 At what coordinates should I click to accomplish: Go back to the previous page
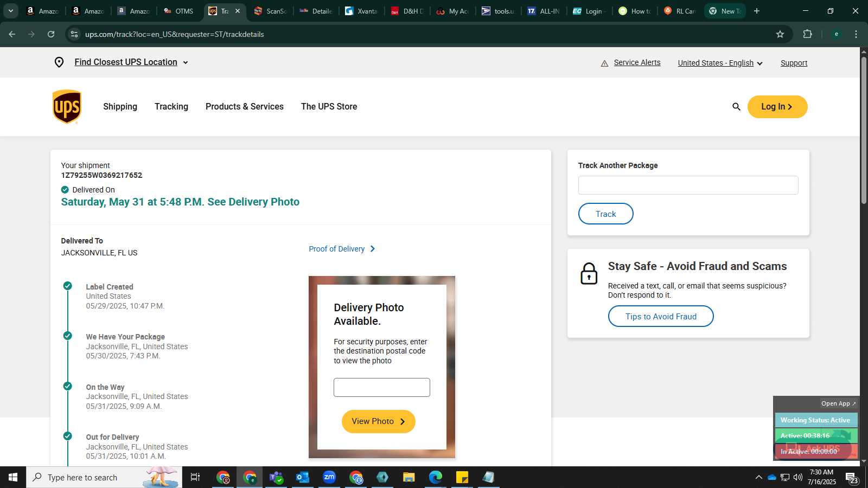tap(12, 34)
